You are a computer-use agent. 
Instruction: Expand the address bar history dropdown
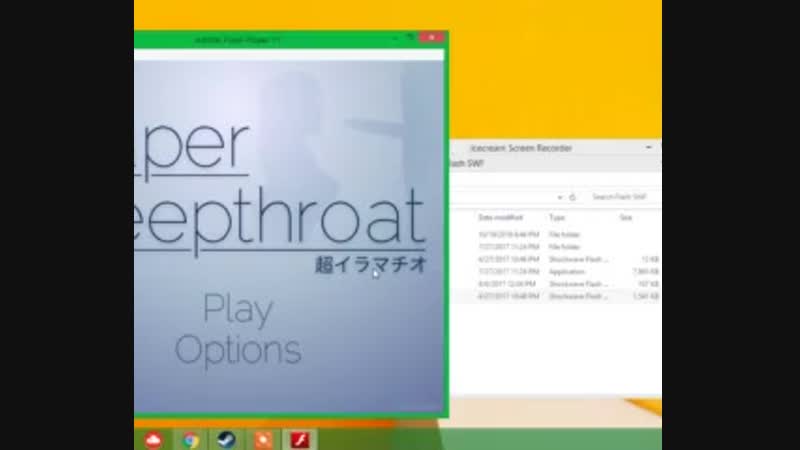pyautogui.click(x=560, y=197)
